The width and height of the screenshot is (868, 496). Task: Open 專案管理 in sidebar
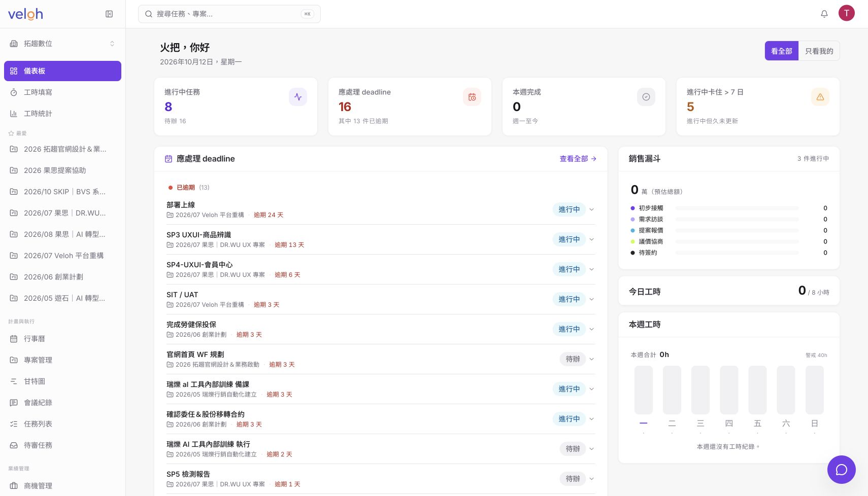[62, 360]
